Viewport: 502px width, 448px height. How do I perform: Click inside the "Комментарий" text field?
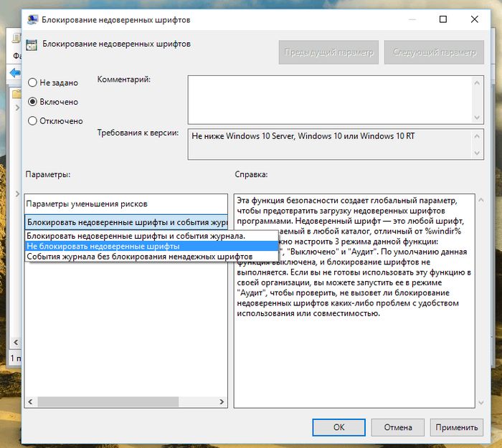point(330,100)
